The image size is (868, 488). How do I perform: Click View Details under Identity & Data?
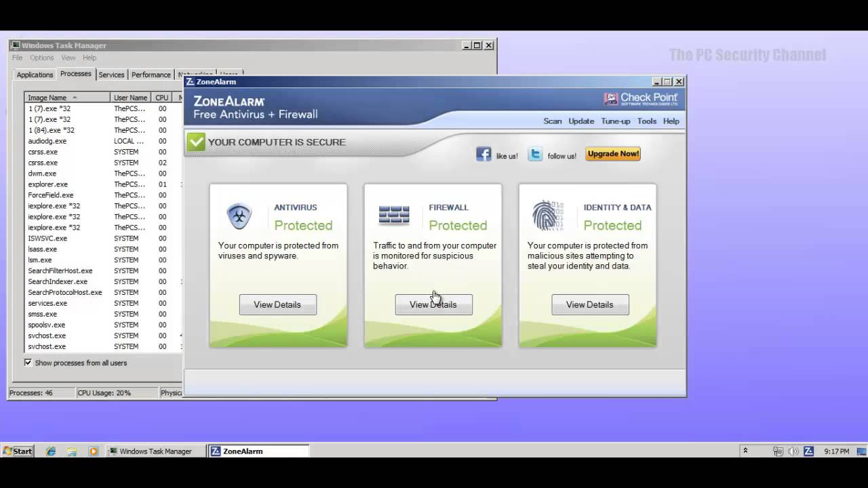590,304
